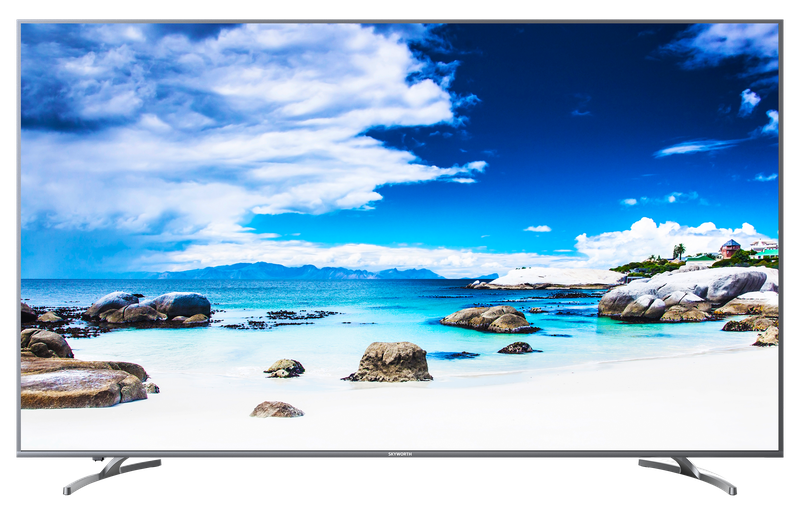This screenshot has height=511, width=800.
Task: Click the TV's right stand leg
Action: click(x=688, y=475)
